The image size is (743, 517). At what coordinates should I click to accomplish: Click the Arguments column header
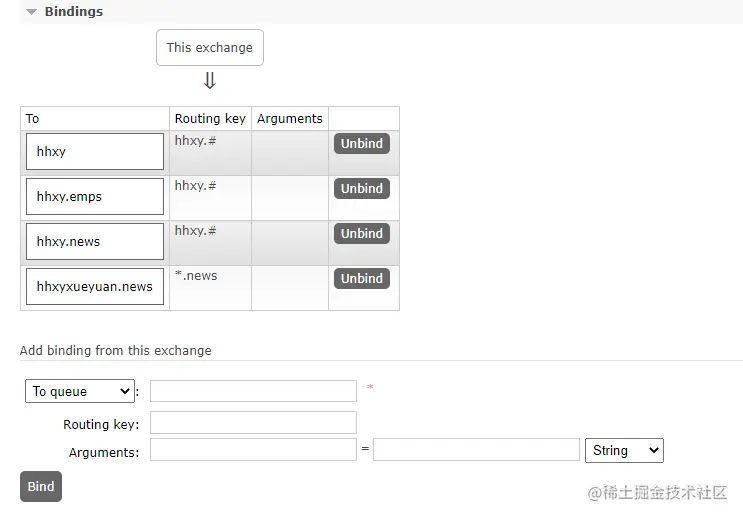point(290,118)
